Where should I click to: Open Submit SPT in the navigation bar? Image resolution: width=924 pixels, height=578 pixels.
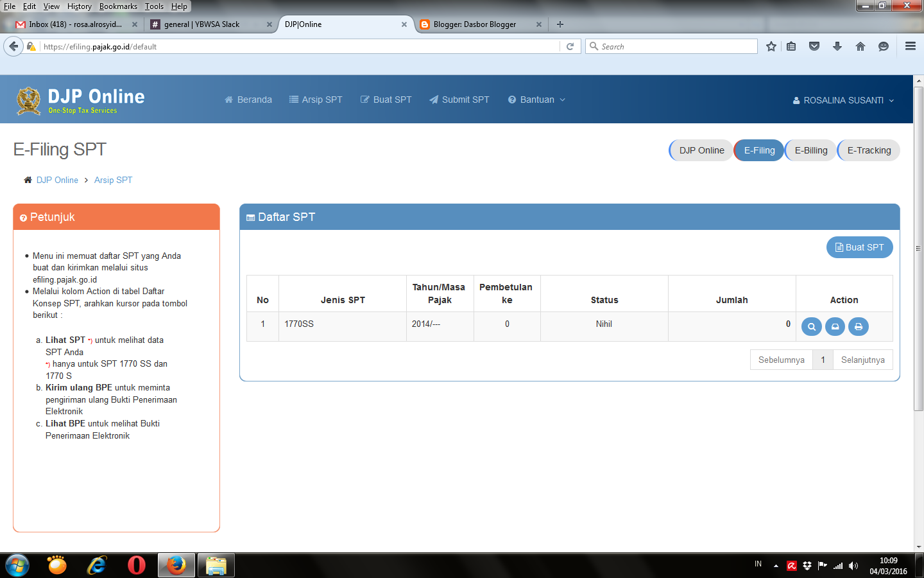click(459, 100)
